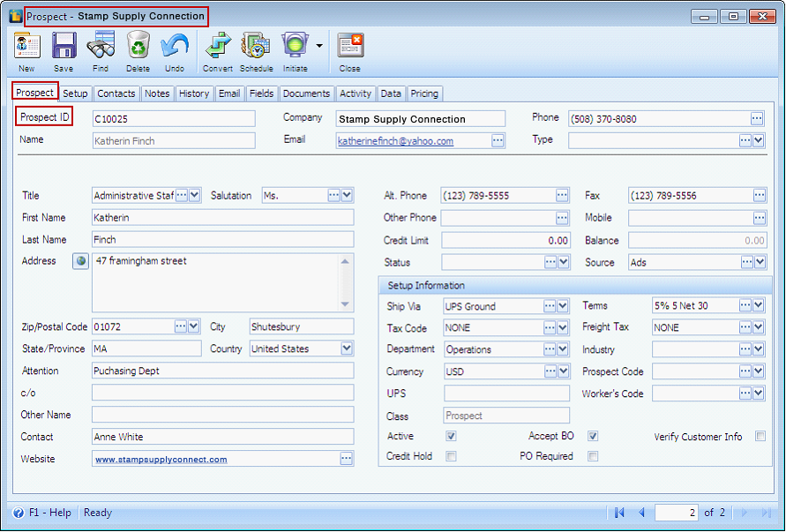The height and width of the screenshot is (532, 786).
Task: Click into the Company name field
Action: coord(421,119)
